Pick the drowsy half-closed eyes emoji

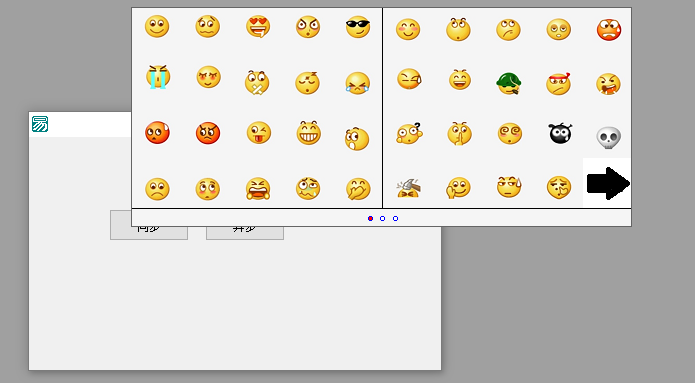[558, 29]
